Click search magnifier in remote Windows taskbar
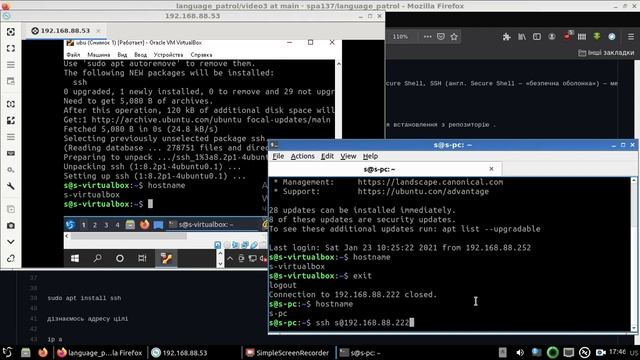The width and height of the screenshot is (640, 360). (98, 258)
